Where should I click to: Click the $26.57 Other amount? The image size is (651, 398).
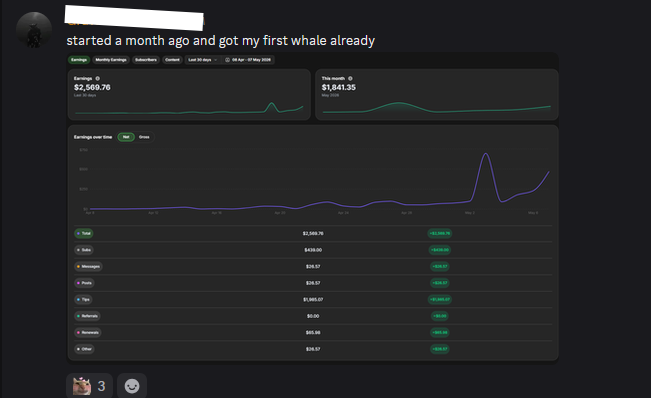(313, 349)
